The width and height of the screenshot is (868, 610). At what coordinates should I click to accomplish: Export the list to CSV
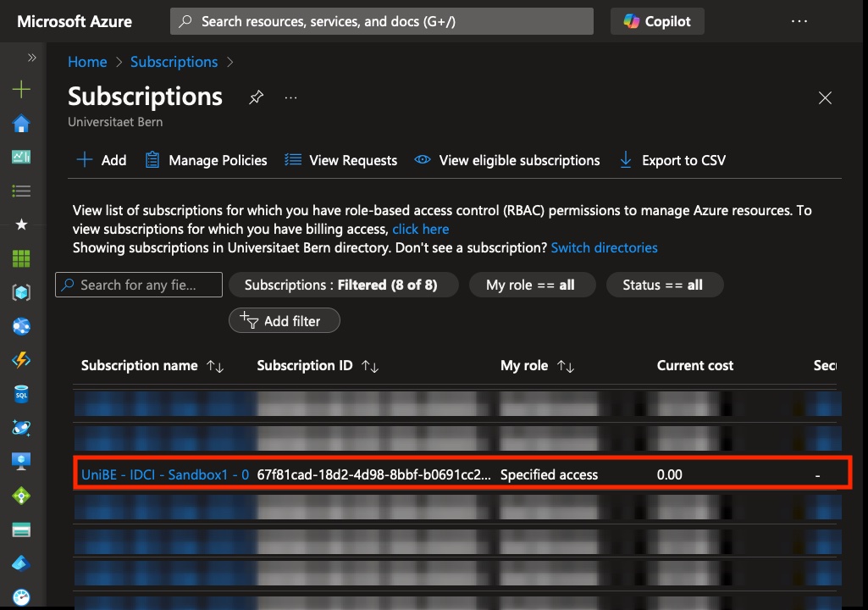[x=672, y=160]
